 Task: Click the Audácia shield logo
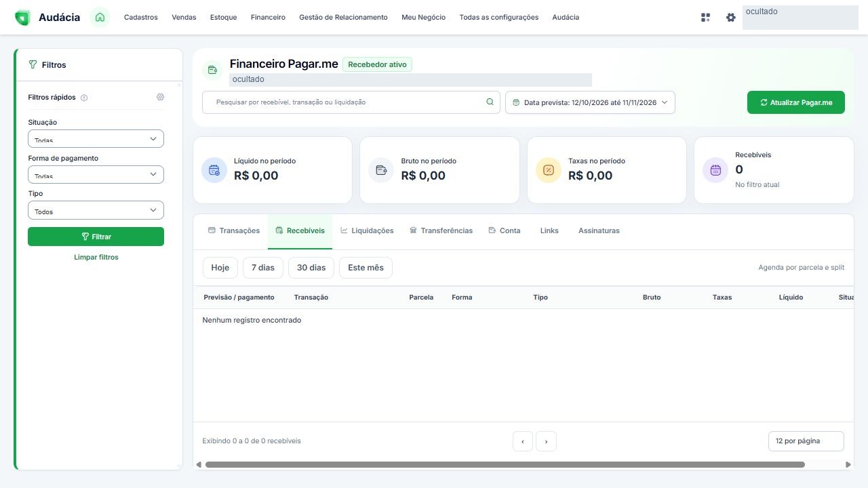(22, 18)
